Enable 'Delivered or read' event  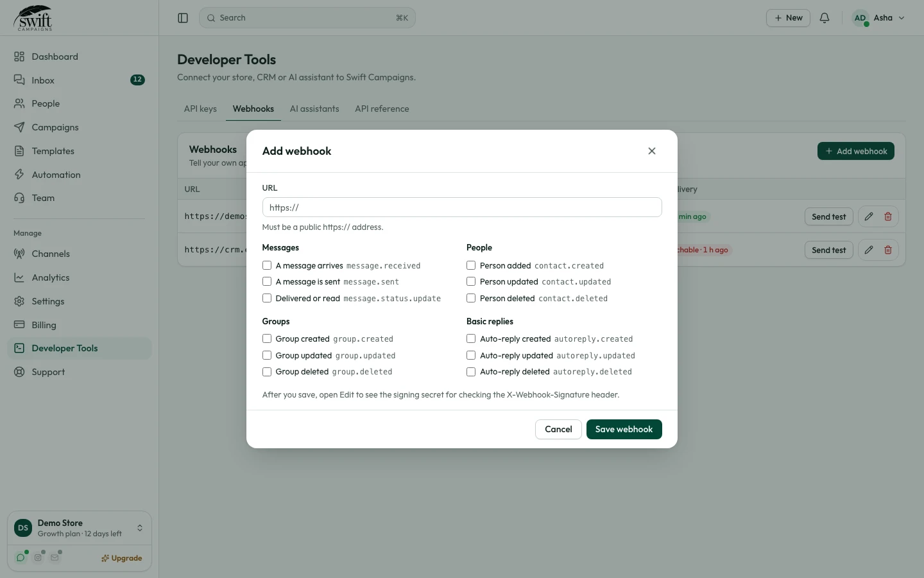pyautogui.click(x=267, y=298)
